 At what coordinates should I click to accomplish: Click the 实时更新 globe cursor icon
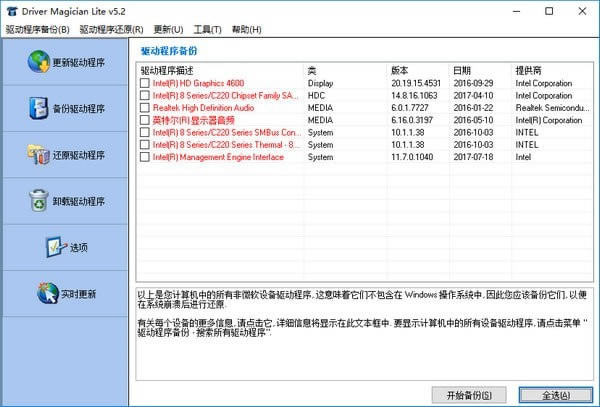[47, 294]
